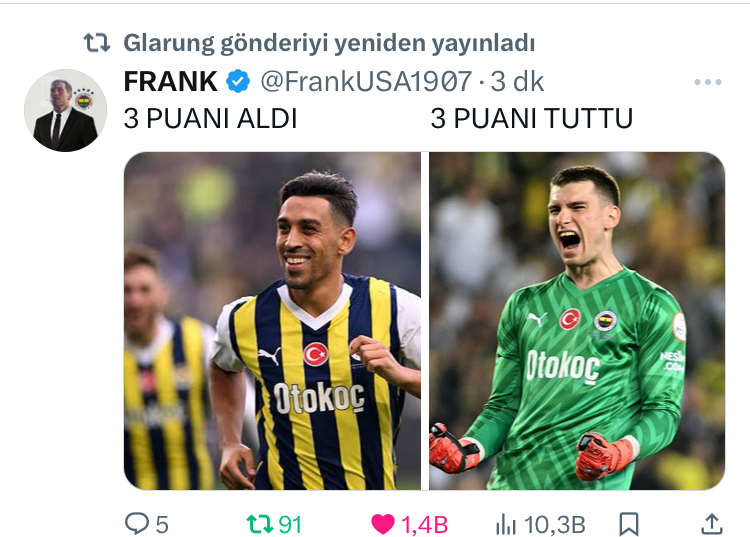Image resolution: width=750 pixels, height=537 pixels.
Task: Open left photo of striped jersey player
Action: pyautogui.click(x=272, y=321)
